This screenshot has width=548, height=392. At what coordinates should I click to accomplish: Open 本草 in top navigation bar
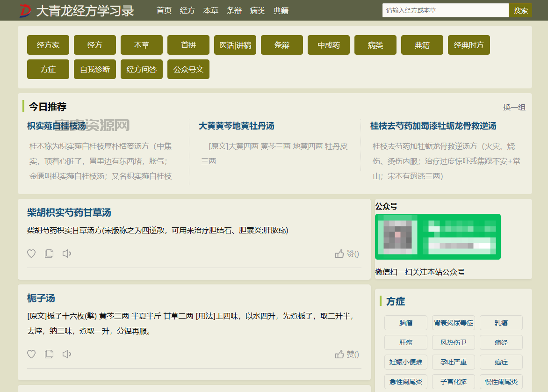[x=211, y=10]
